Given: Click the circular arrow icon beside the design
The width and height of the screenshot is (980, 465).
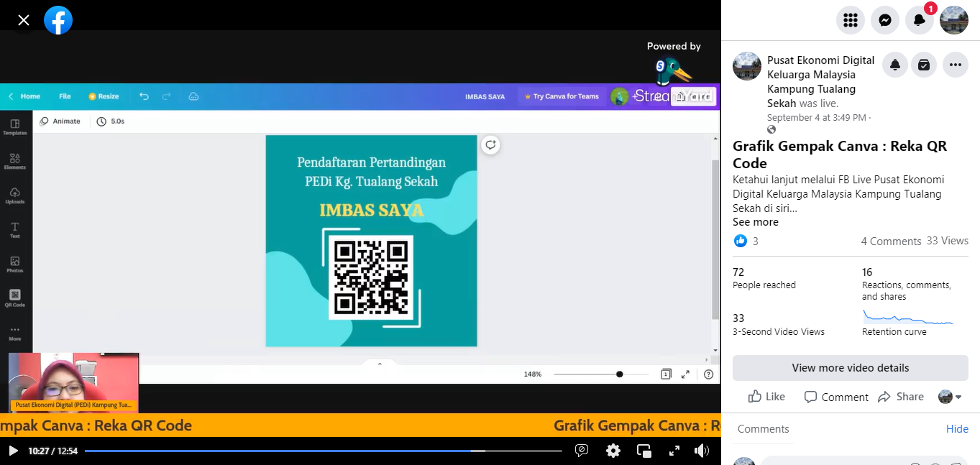Looking at the screenshot, I should click(490, 144).
